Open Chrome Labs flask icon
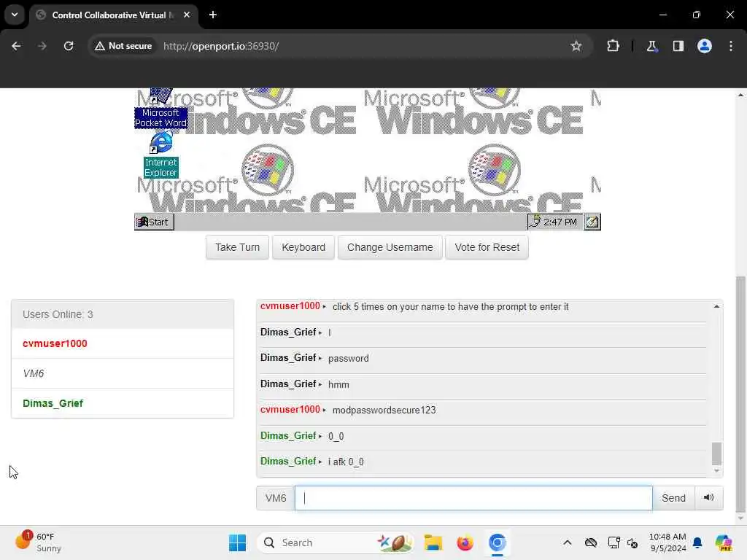The image size is (747, 560). tap(651, 46)
